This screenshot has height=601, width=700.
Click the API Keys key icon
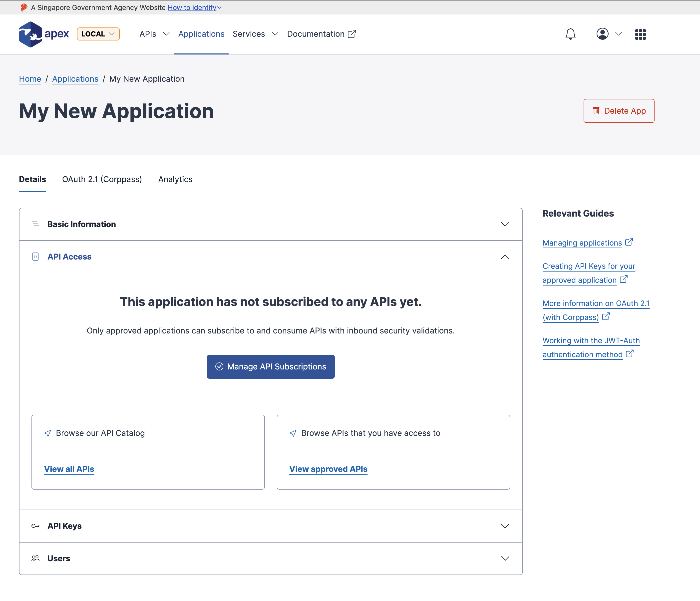35,526
